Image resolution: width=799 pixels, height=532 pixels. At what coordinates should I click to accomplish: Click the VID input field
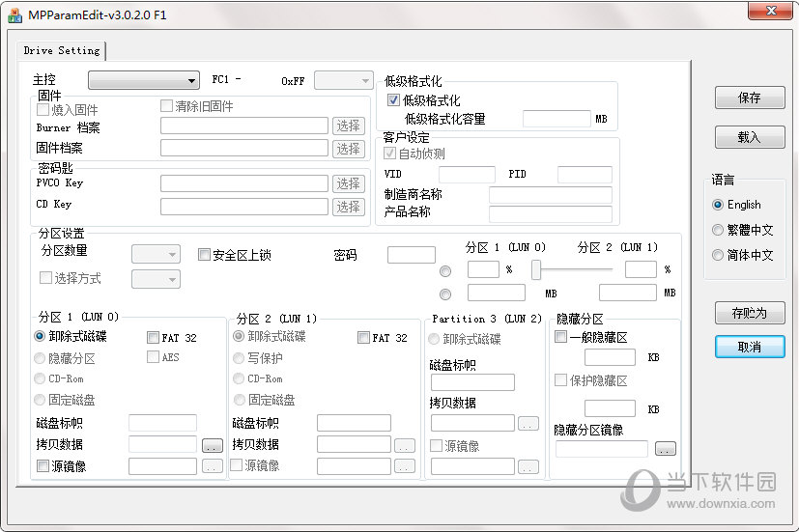467,175
